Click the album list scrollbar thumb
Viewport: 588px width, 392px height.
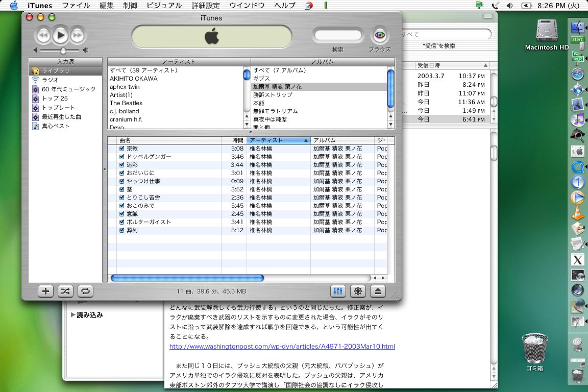pos(391,88)
